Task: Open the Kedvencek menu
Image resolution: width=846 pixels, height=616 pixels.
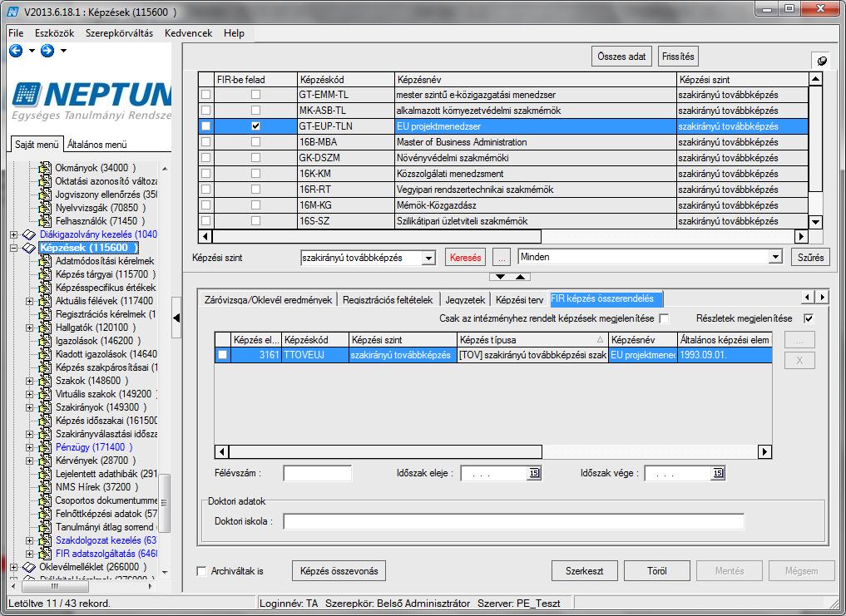Action: pyautogui.click(x=188, y=33)
